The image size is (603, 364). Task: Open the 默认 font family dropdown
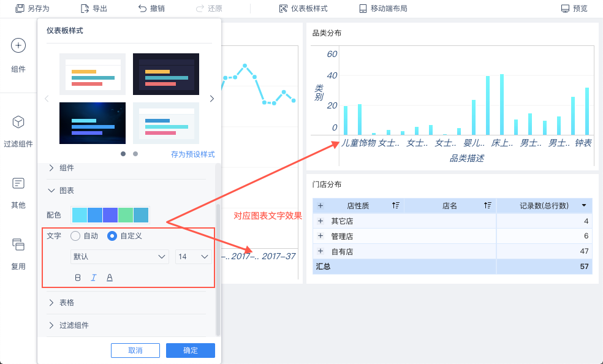click(x=119, y=256)
